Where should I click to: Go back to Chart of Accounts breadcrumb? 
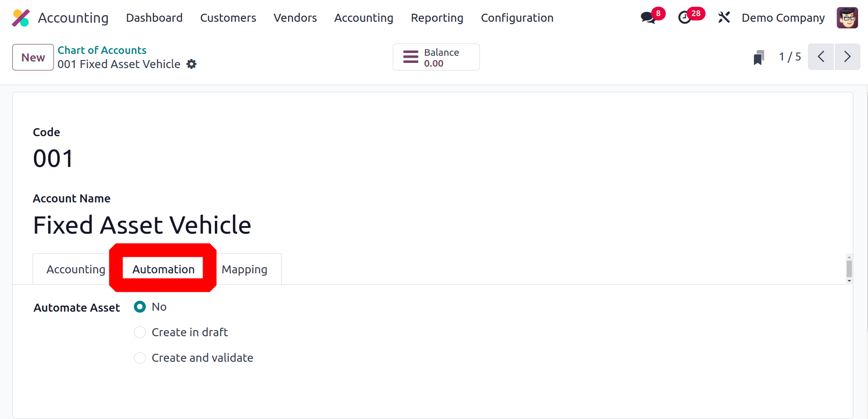coord(102,50)
